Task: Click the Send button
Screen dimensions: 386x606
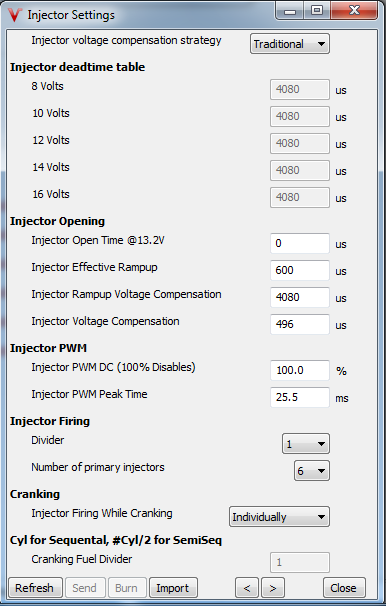Action: [x=85, y=588]
